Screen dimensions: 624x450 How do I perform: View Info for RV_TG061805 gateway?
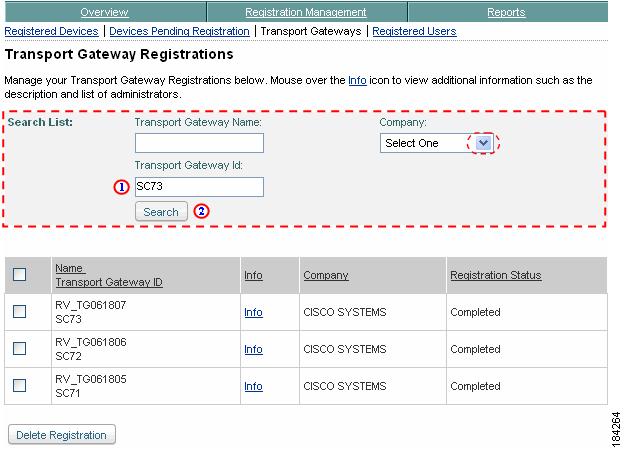(x=253, y=386)
